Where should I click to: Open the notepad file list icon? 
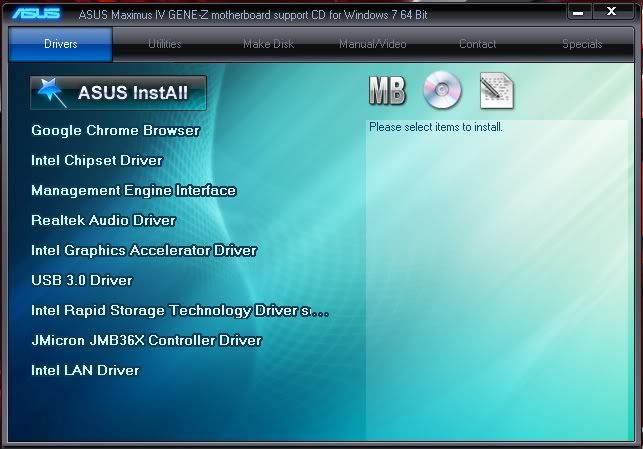pos(497,91)
